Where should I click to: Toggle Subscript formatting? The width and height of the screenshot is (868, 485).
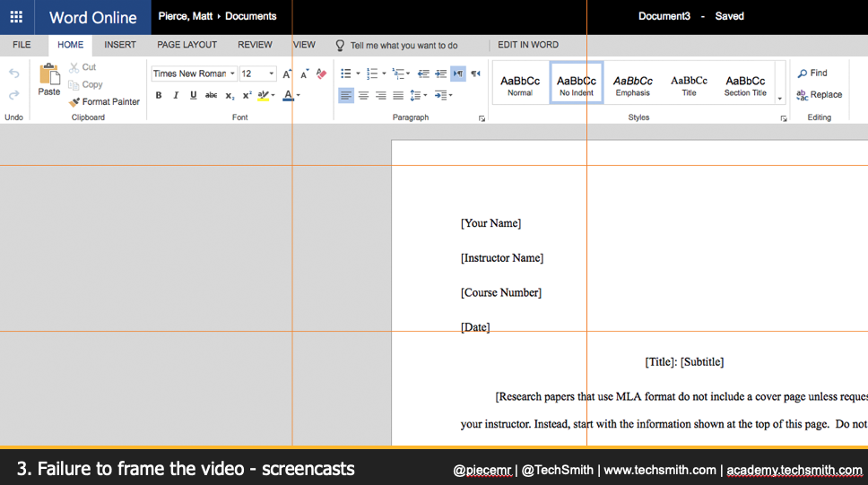click(x=230, y=95)
